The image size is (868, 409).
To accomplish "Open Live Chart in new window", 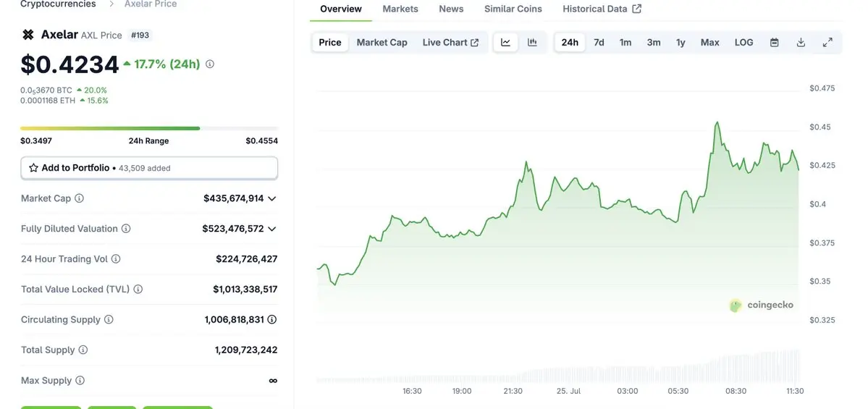I will coord(450,43).
